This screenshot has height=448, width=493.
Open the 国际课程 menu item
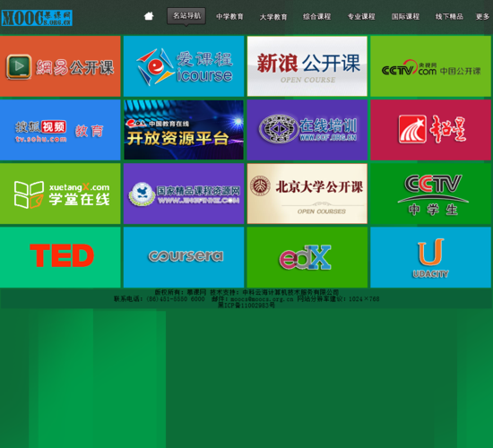click(405, 17)
